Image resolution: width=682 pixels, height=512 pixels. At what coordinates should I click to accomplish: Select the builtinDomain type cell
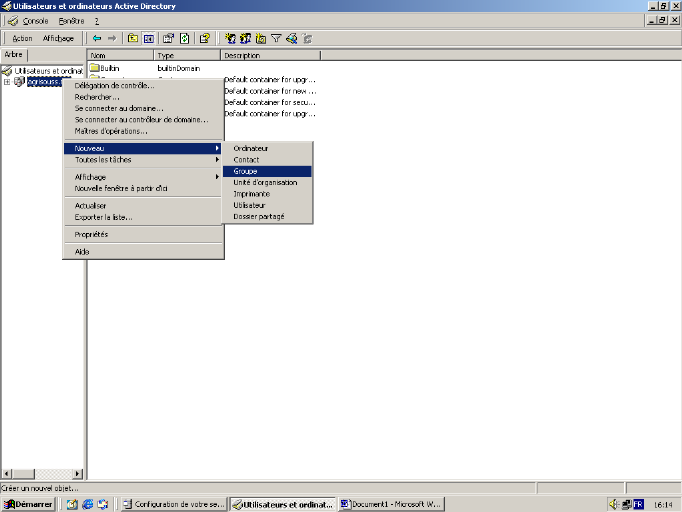click(179, 68)
